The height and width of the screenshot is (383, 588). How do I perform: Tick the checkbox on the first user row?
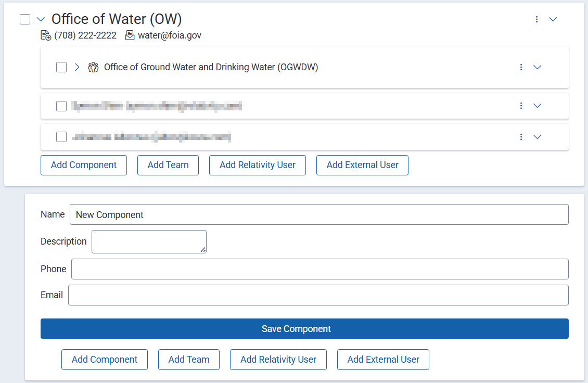click(61, 106)
